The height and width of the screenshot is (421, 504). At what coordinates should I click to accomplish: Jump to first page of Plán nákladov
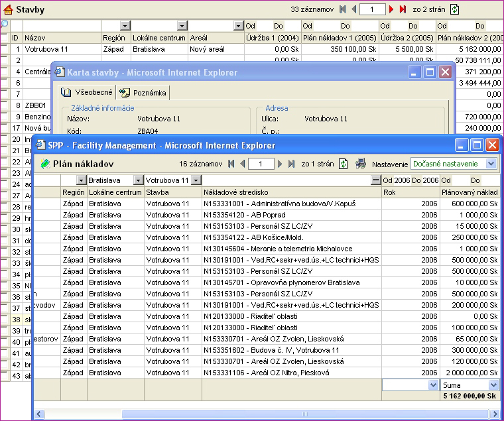click(x=231, y=164)
